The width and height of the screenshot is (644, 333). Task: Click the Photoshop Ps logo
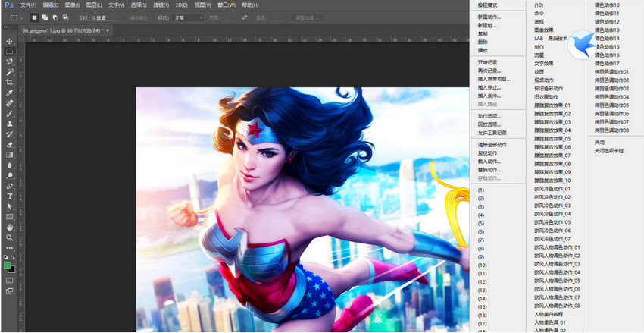click(x=8, y=5)
